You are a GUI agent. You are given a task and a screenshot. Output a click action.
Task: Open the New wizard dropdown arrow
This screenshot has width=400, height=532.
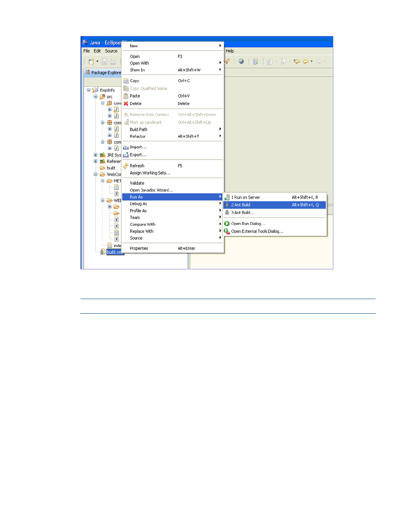(97, 62)
